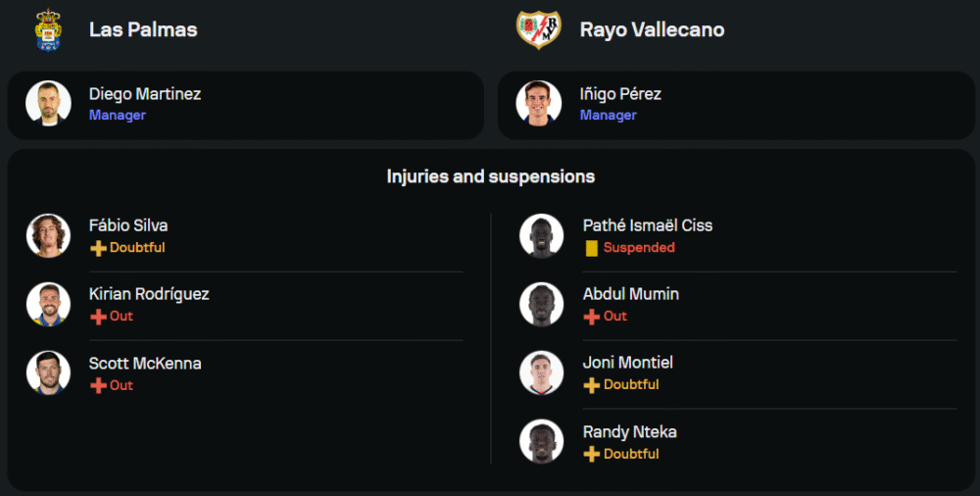The width and height of the screenshot is (980, 496).
Task: Click Scott McKenna's red out cross icon
Action: [x=98, y=385]
